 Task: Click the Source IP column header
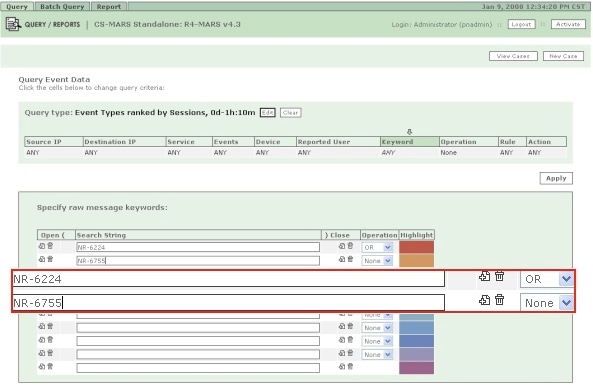pyautogui.click(x=54, y=142)
